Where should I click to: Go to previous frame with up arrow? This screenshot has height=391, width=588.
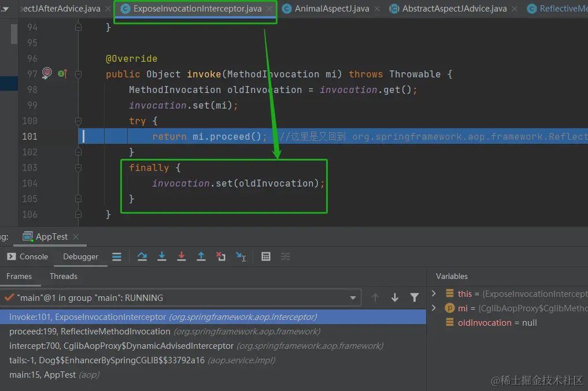click(x=375, y=298)
